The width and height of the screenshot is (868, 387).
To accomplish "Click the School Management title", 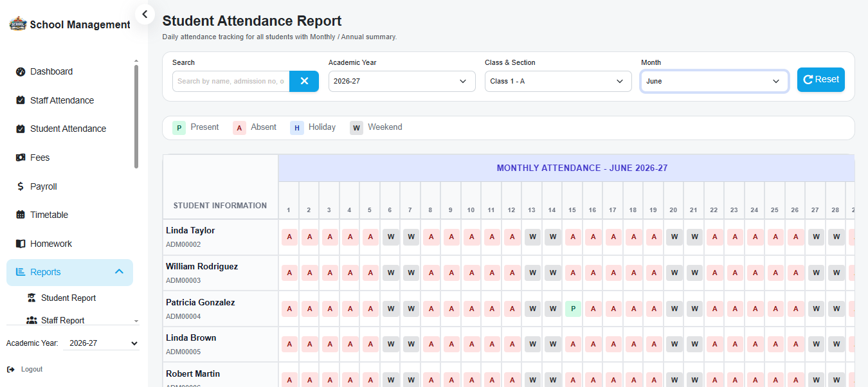I will 80,24.
